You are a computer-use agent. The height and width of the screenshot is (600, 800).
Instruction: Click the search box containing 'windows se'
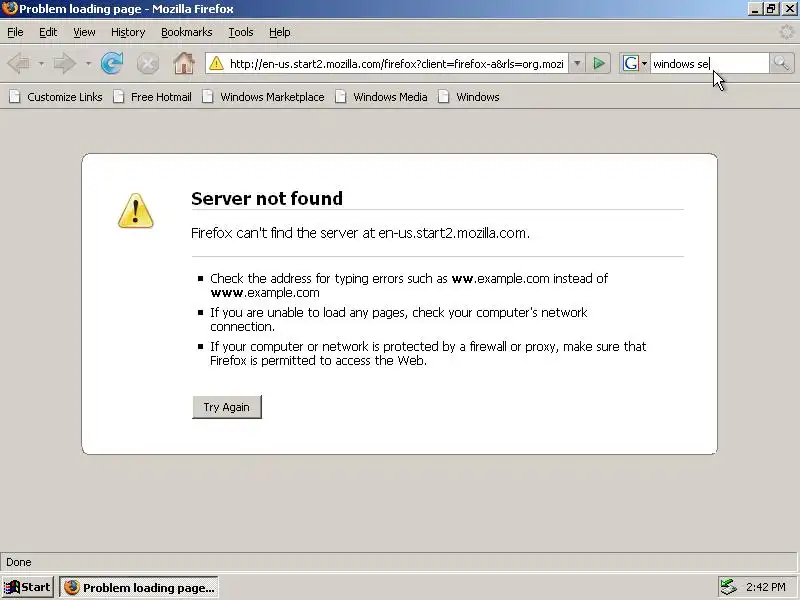pyautogui.click(x=709, y=64)
